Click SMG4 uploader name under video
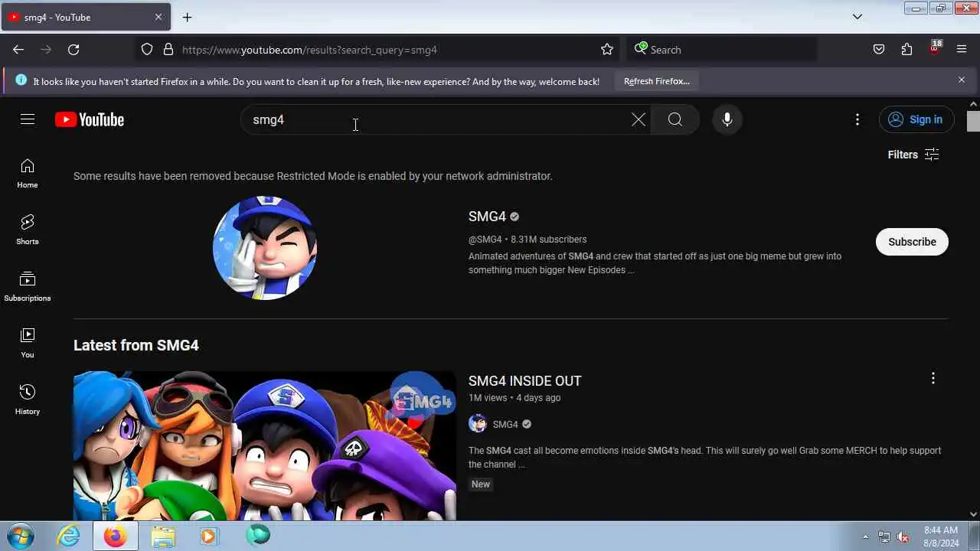The height and width of the screenshot is (551, 980). (x=505, y=424)
